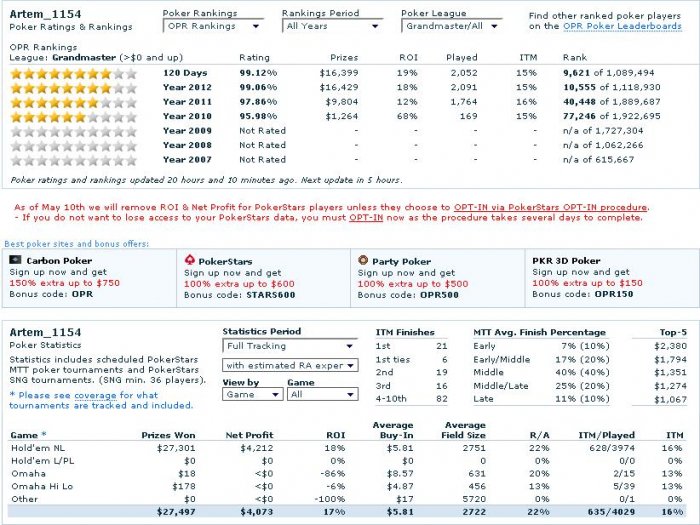Click the Year 2012 row label
Viewport: 700px width, 525px height.
(x=187, y=88)
